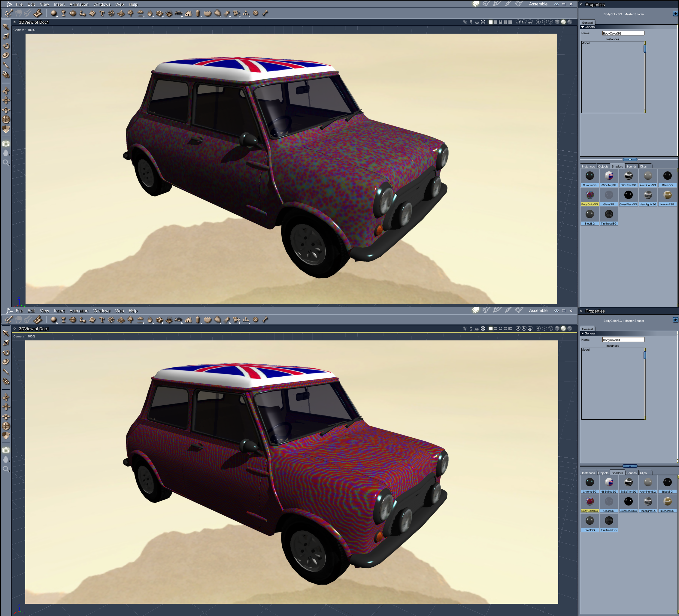Click the blue arrow button in the upper Properties panel
Image resolution: width=679 pixels, height=616 pixels.
click(x=675, y=14)
